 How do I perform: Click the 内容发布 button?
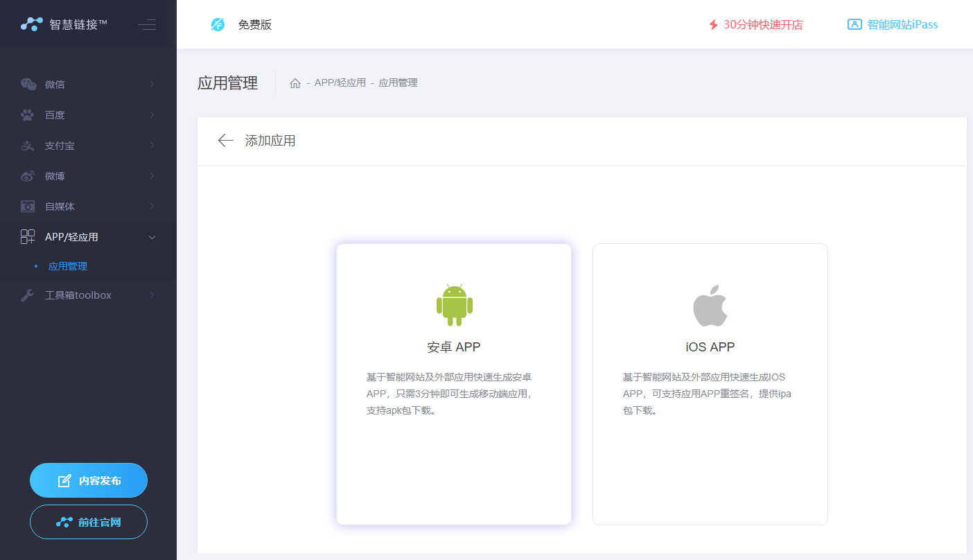[89, 480]
